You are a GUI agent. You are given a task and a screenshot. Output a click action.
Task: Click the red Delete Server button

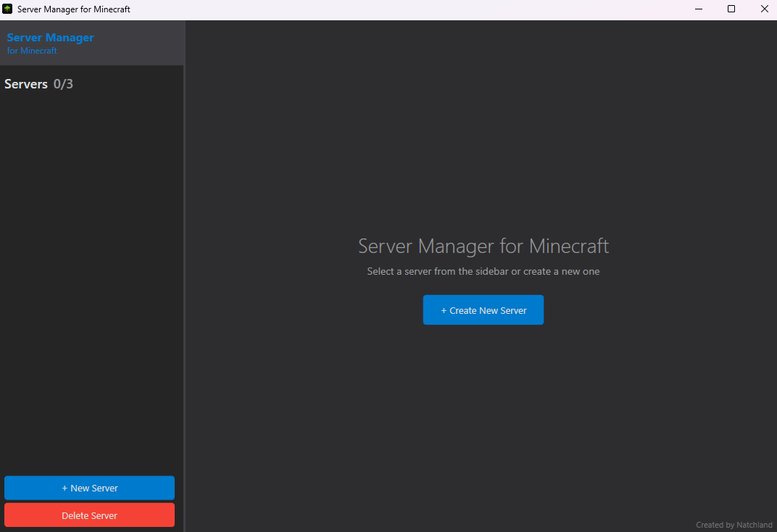coord(89,515)
